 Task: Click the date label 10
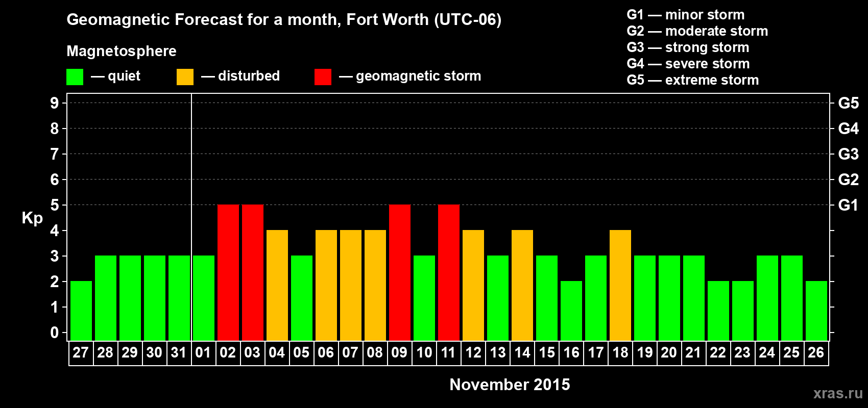click(x=424, y=353)
